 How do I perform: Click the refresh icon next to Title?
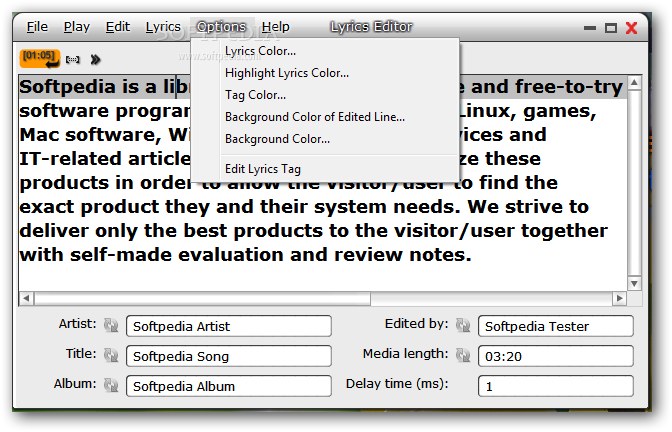click(111, 355)
